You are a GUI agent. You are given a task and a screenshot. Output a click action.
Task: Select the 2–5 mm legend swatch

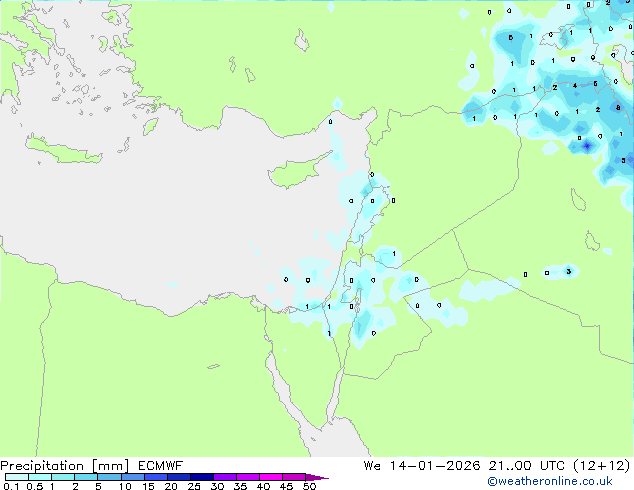[x=86, y=477]
